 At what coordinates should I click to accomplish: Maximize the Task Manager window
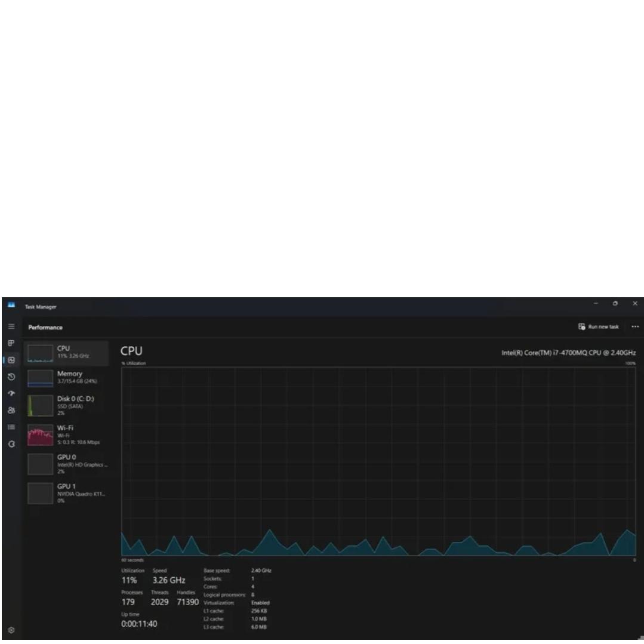tap(615, 304)
